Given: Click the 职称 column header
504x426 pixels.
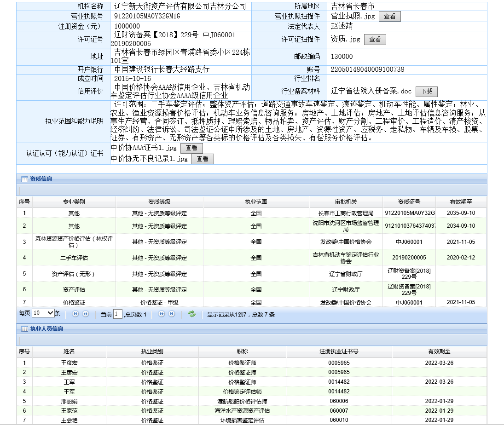Looking at the screenshot, I should pos(242,351).
